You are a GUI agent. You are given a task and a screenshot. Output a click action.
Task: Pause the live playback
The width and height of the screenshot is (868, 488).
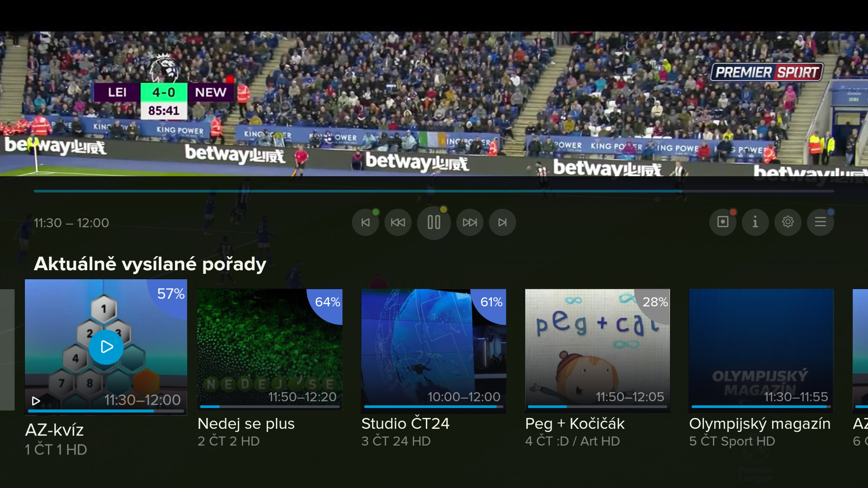point(434,222)
